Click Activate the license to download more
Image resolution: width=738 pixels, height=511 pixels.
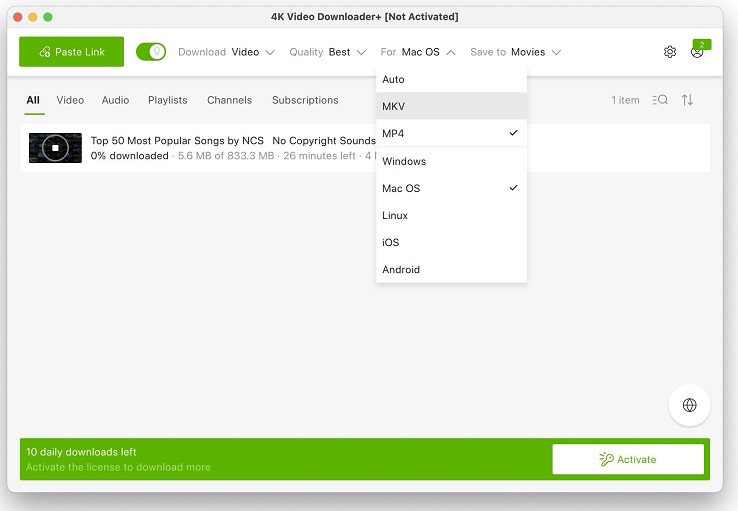[118, 467]
